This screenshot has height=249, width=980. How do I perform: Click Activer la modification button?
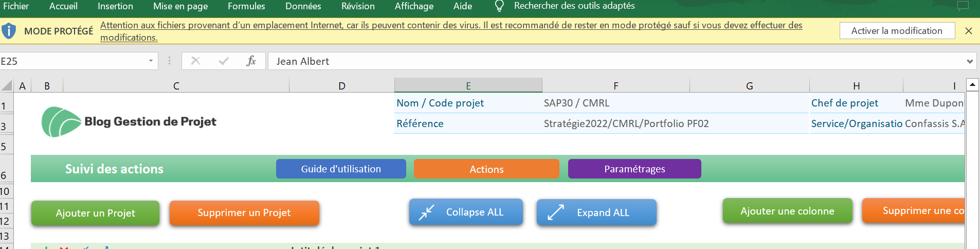point(897,31)
